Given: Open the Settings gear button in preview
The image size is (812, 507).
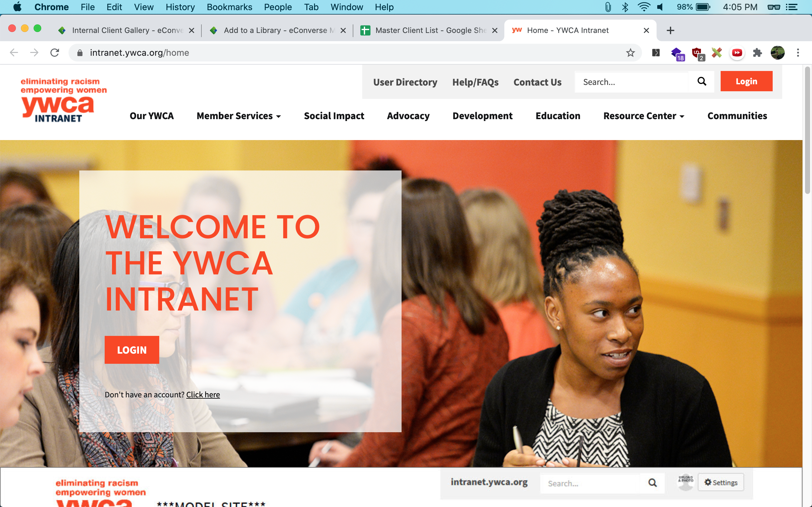Looking at the screenshot, I should tap(721, 483).
